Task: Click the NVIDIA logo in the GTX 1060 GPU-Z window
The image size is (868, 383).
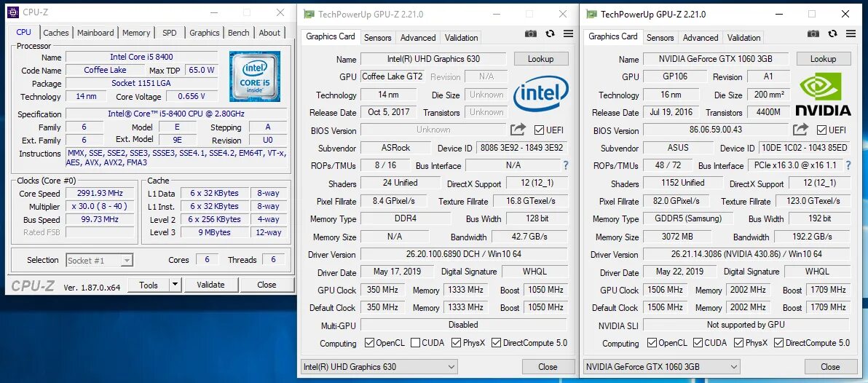Action: 823,93
